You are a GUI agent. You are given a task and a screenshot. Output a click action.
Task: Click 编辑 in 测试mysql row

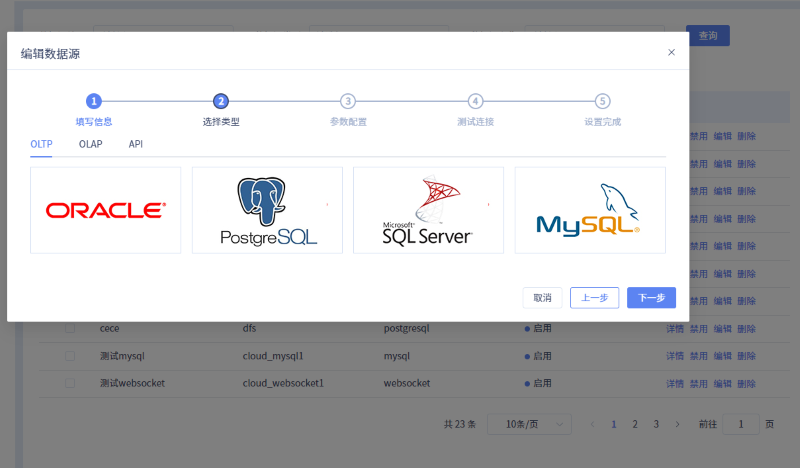[722, 356]
